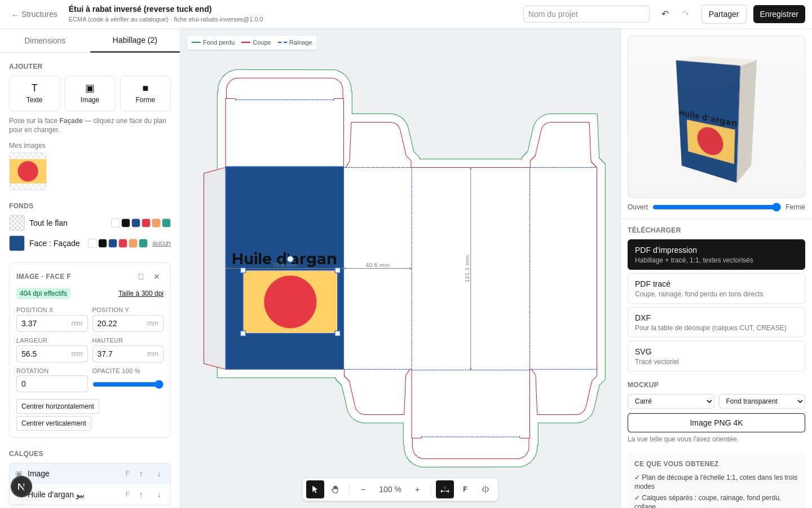The width and height of the screenshot is (812, 508).
Task: Open the Habillage (2) tab
Action: [x=135, y=41]
